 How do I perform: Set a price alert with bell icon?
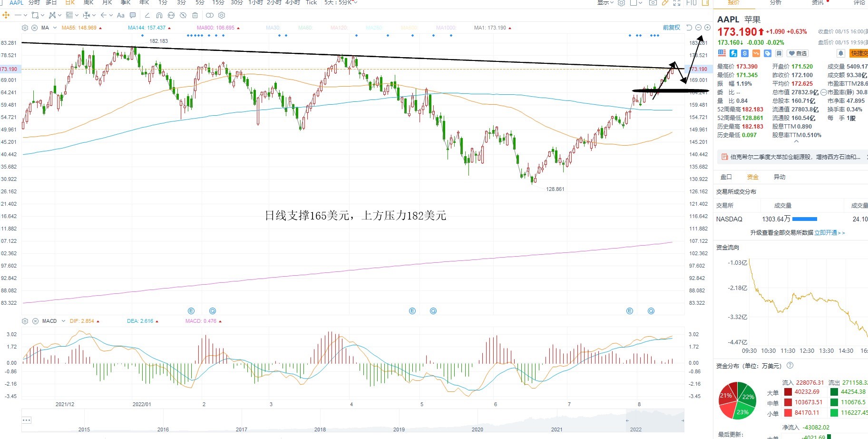click(841, 53)
